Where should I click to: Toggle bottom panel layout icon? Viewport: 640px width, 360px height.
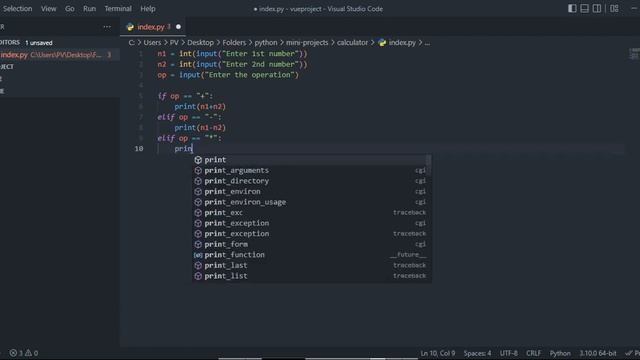tap(584, 9)
